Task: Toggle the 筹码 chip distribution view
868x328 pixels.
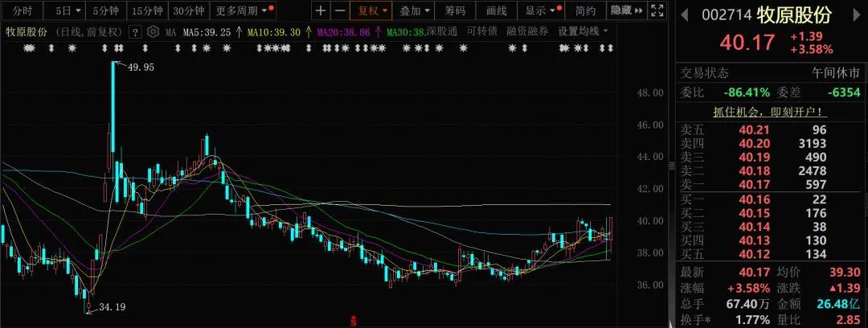Action: [455, 11]
